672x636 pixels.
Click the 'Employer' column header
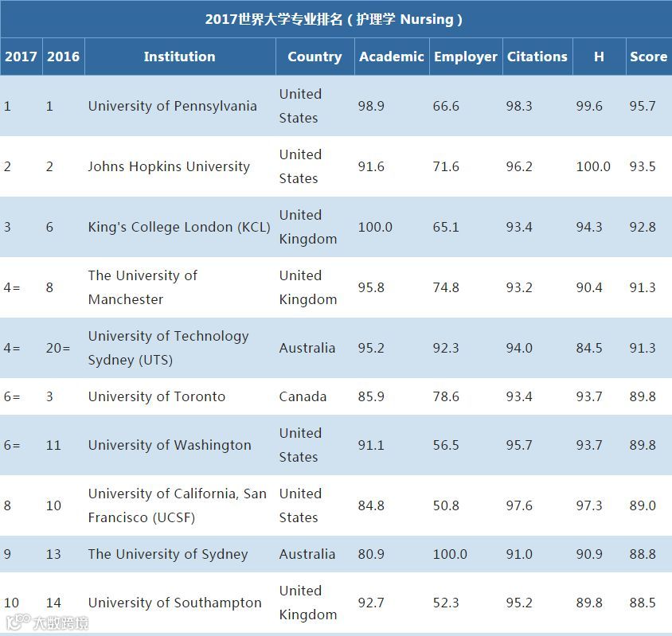click(x=466, y=57)
